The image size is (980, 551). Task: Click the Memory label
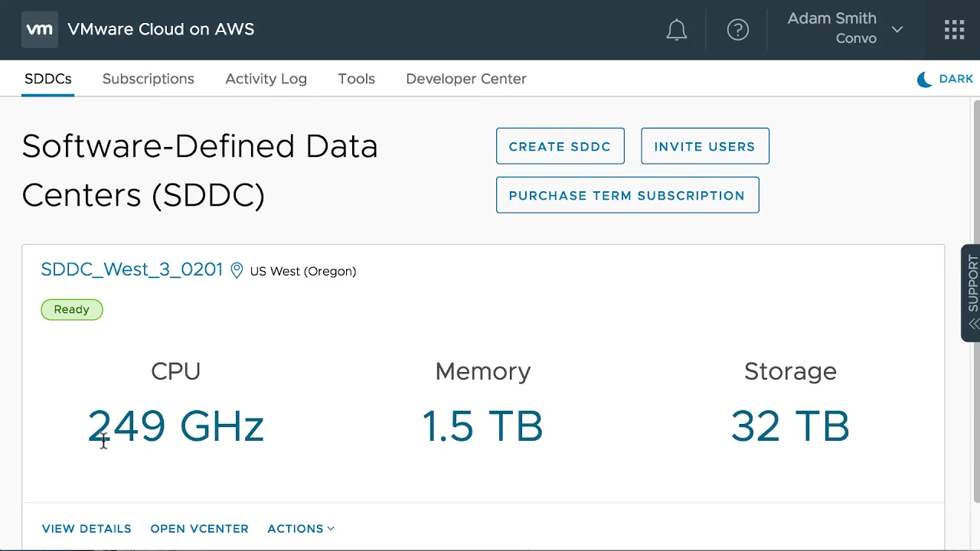click(483, 371)
